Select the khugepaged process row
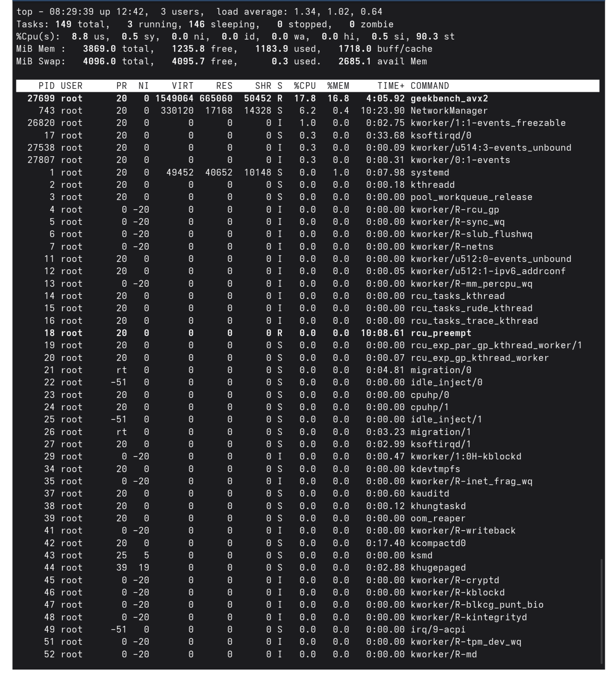The image size is (616, 681). (x=308, y=568)
